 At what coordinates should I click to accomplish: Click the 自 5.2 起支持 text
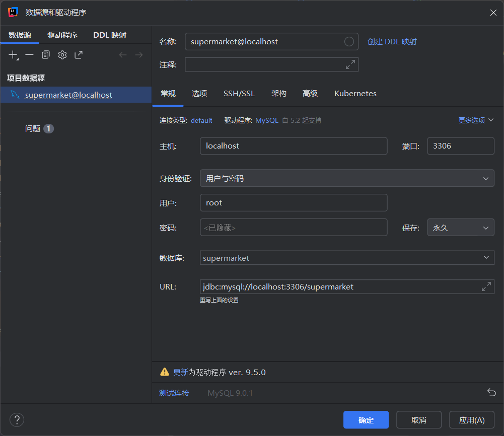coord(302,120)
